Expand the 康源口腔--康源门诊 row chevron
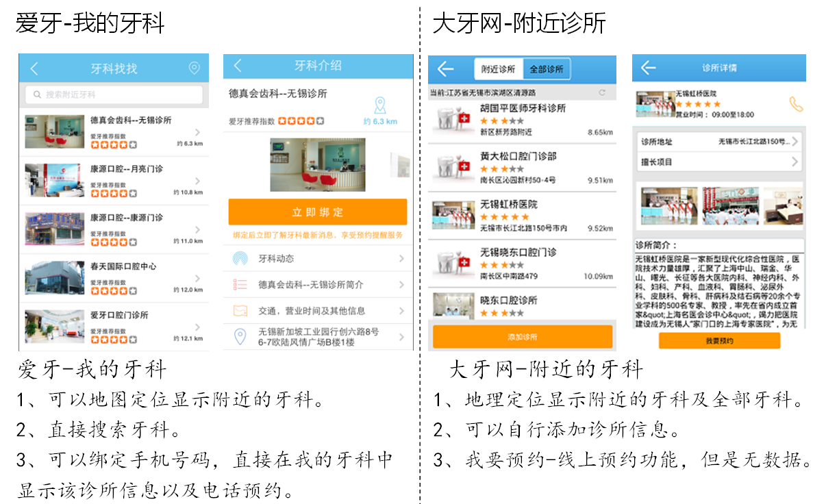 coord(197,229)
